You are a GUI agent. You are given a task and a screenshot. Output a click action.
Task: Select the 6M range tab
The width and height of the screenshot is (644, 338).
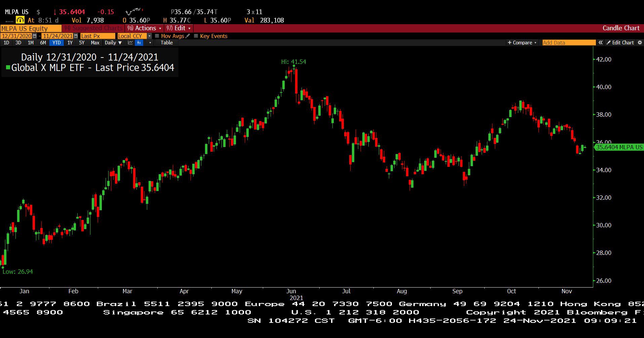[x=43, y=43]
